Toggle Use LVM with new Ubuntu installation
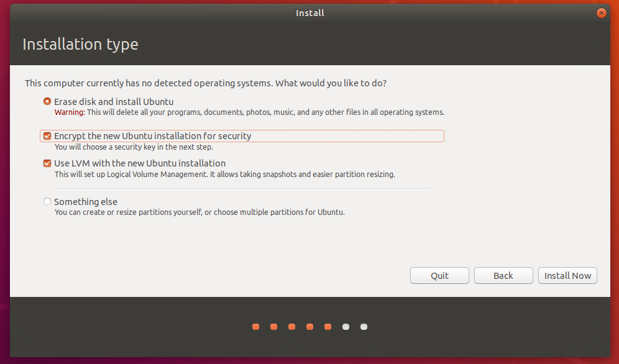This screenshot has height=364, width=619. [x=47, y=163]
